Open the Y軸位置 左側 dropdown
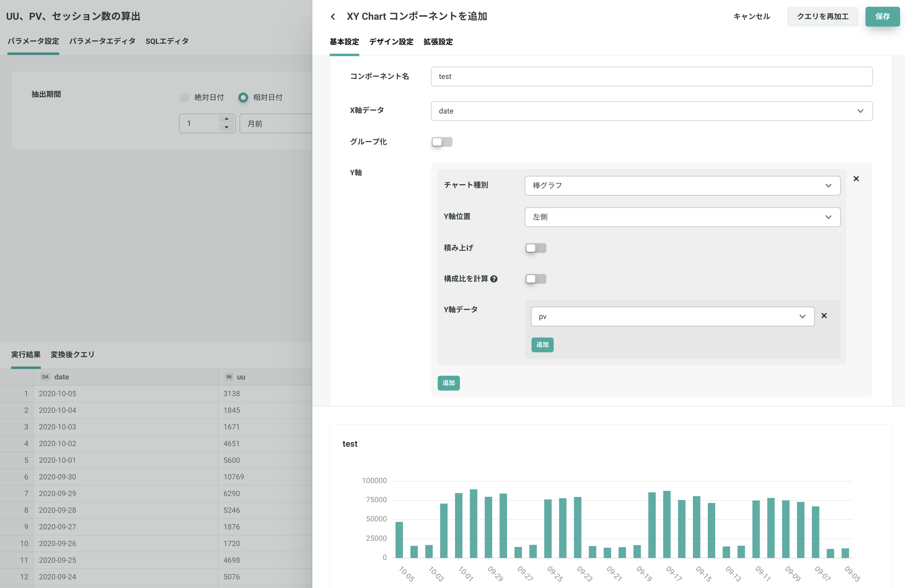This screenshot has height=588, width=905. point(682,217)
